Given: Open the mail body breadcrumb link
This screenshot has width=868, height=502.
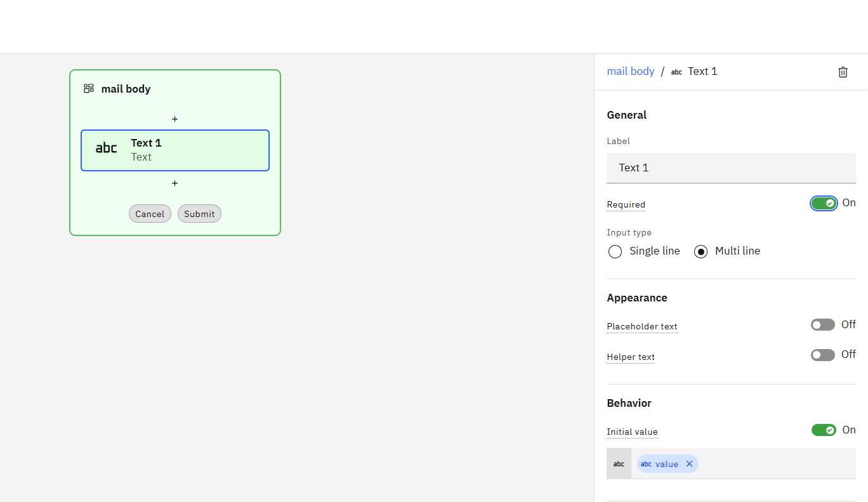Looking at the screenshot, I should [630, 71].
